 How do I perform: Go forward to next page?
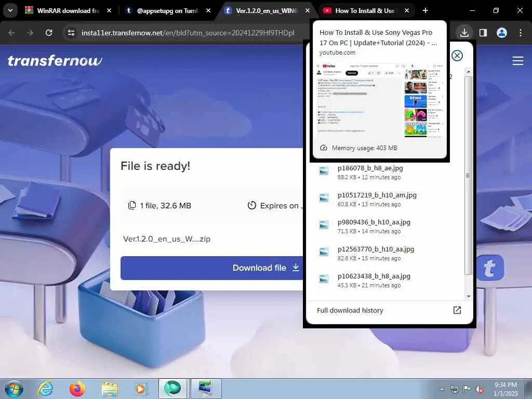coord(30,33)
